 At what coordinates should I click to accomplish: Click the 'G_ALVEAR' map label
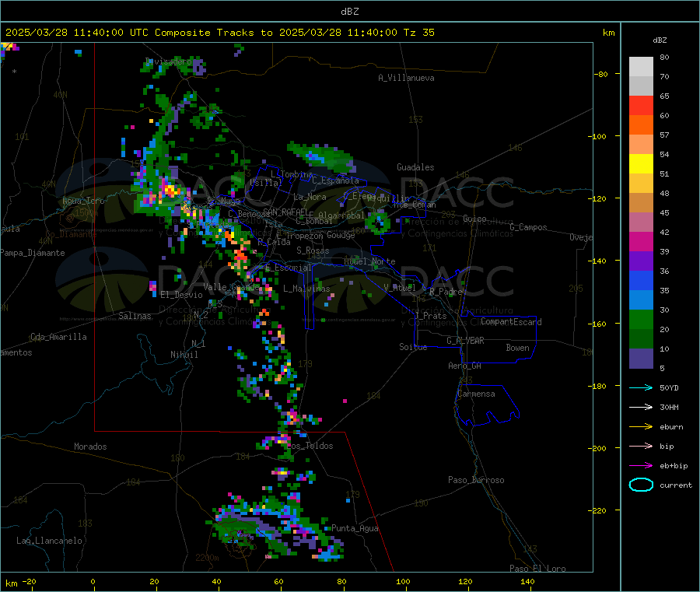[465, 341]
